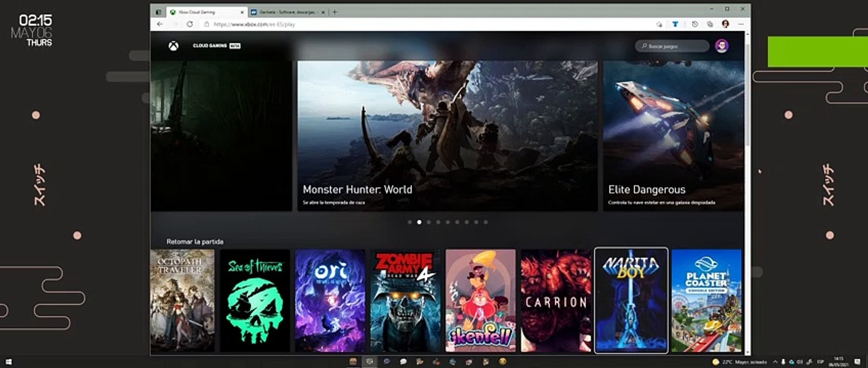Launch Planet Coaster game tile

pyautogui.click(x=706, y=301)
